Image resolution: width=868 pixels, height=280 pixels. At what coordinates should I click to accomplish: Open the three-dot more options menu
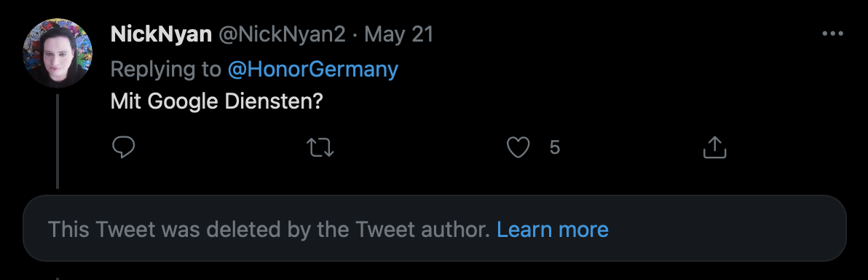coord(832,34)
